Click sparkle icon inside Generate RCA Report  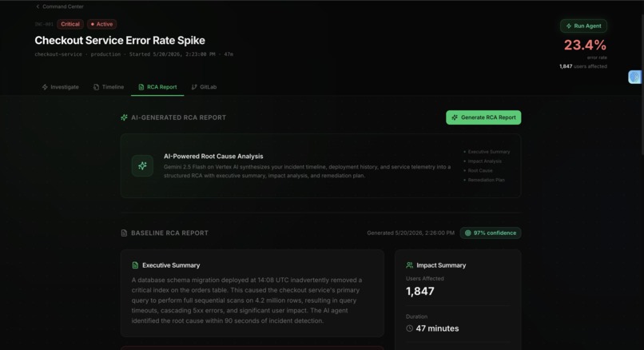455,117
